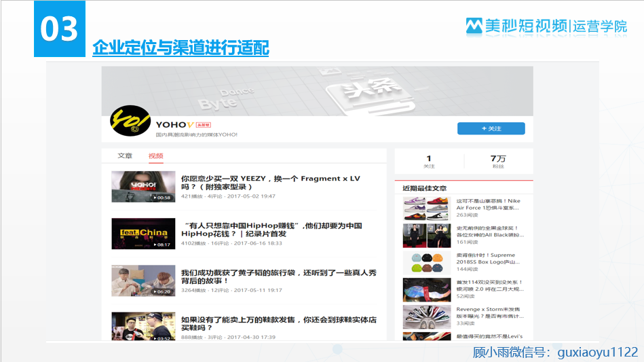Click the 近期最佳文章 section heading

click(x=424, y=188)
